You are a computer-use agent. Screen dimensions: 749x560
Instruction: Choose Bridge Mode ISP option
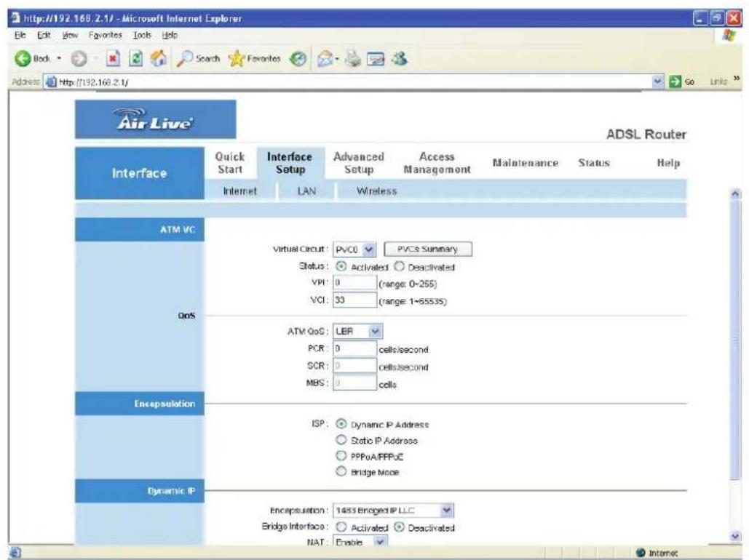point(341,471)
